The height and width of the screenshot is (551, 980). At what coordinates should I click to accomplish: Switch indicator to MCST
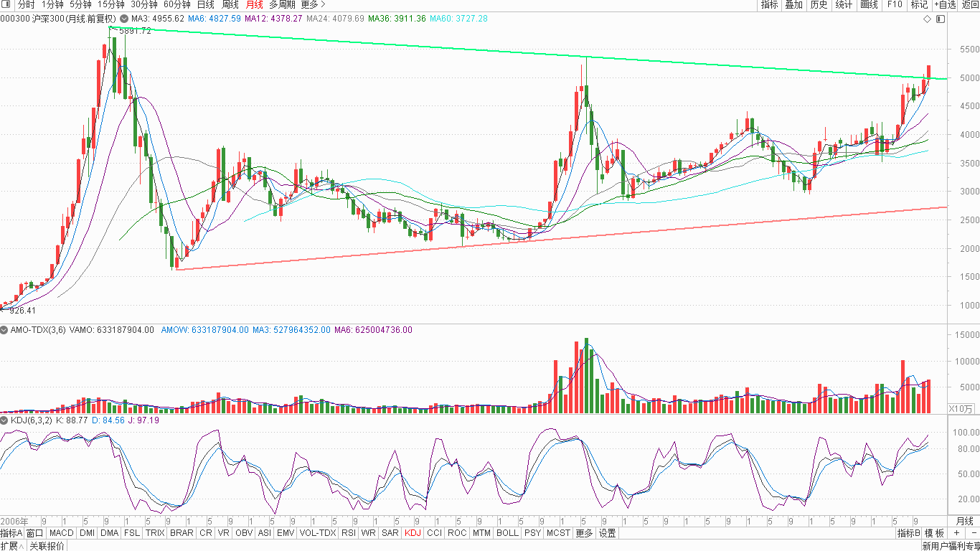click(558, 533)
